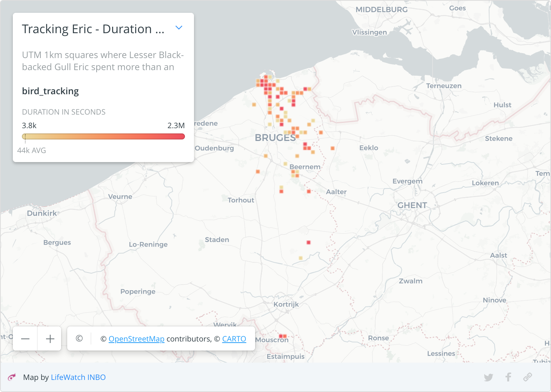
Task: Open the LifeWatch INBO author link
Action: tap(78, 377)
